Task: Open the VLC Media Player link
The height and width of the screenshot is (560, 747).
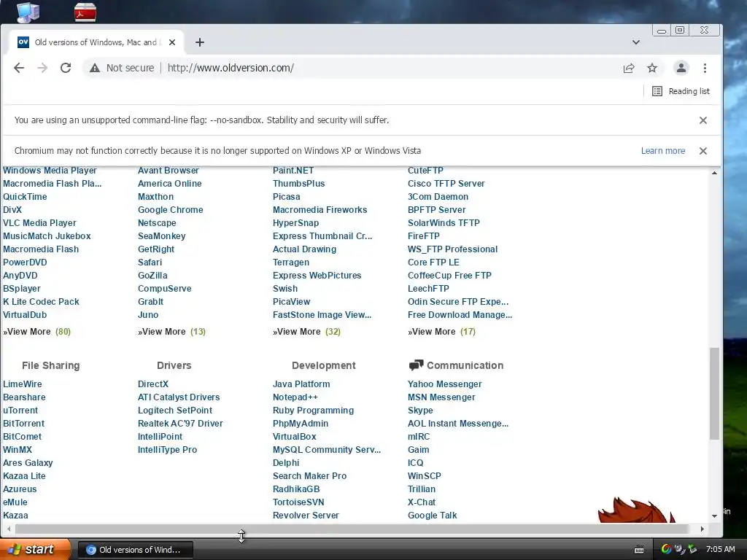Action: [39, 223]
